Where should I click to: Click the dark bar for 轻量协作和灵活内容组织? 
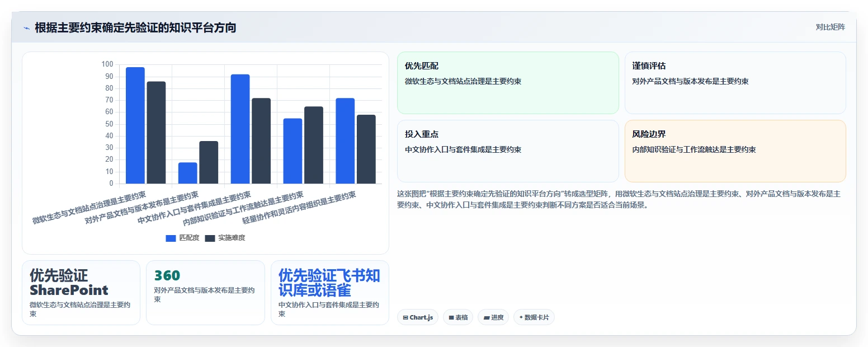pos(366,149)
